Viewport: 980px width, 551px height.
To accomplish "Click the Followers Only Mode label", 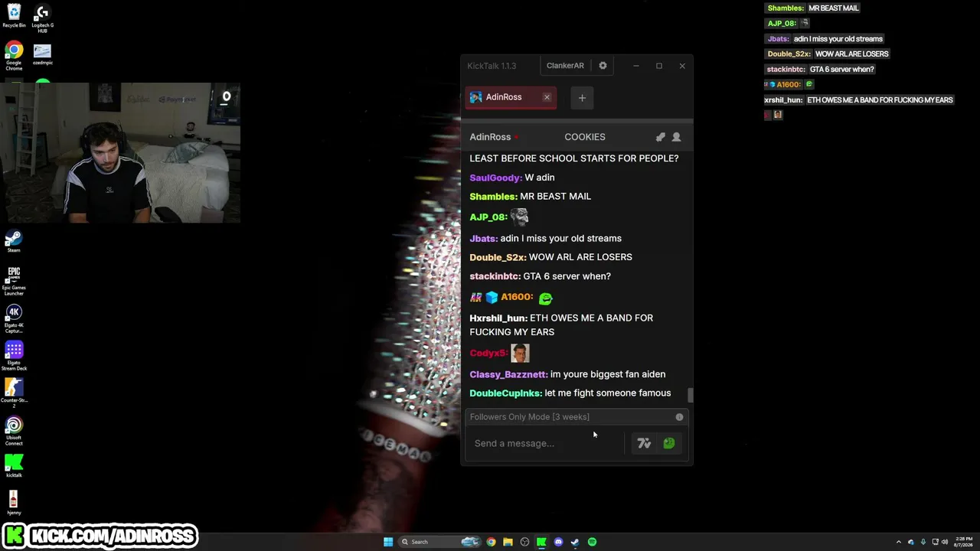I will [x=529, y=417].
